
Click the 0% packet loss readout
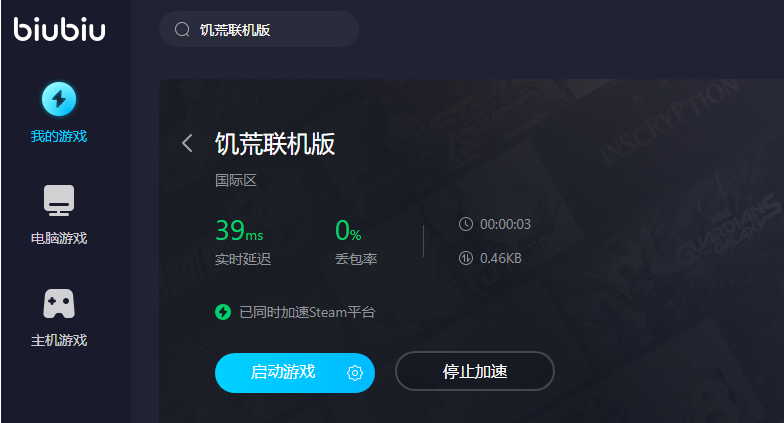(x=348, y=230)
